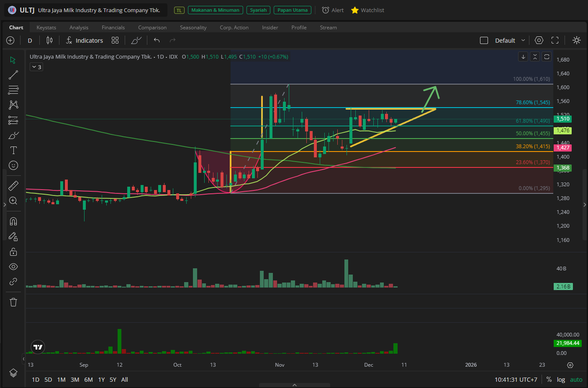The image size is (588, 388).
Task: Switch to the Financials tab
Action: coord(113,28)
